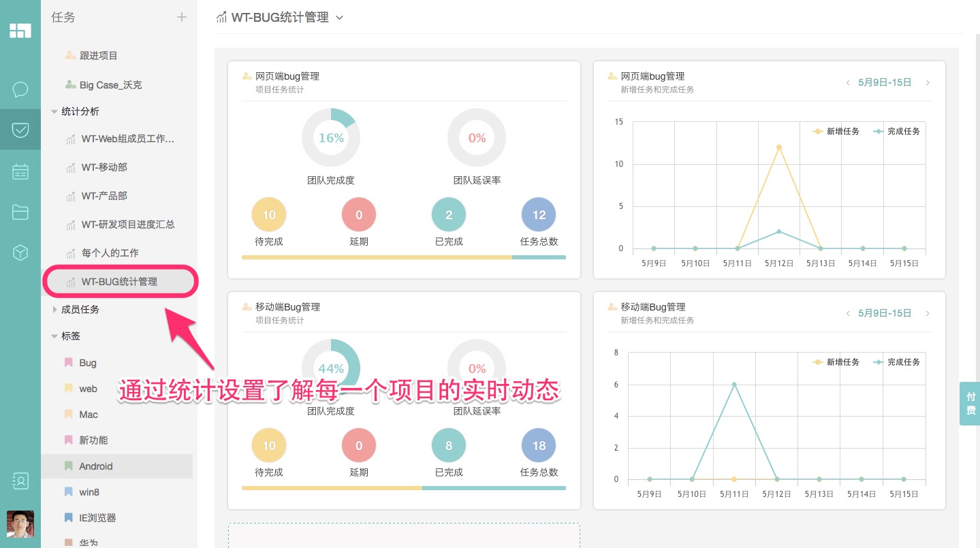Open the 付费 side tab
980x548 pixels.
click(x=970, y=404)
